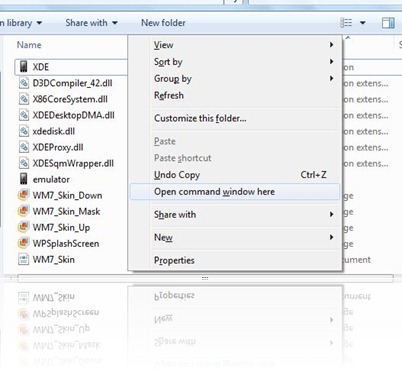Viewport: 402px width, 370px height.
Task: Open Share with in the context menu
Action: click(x=235, y=214)
